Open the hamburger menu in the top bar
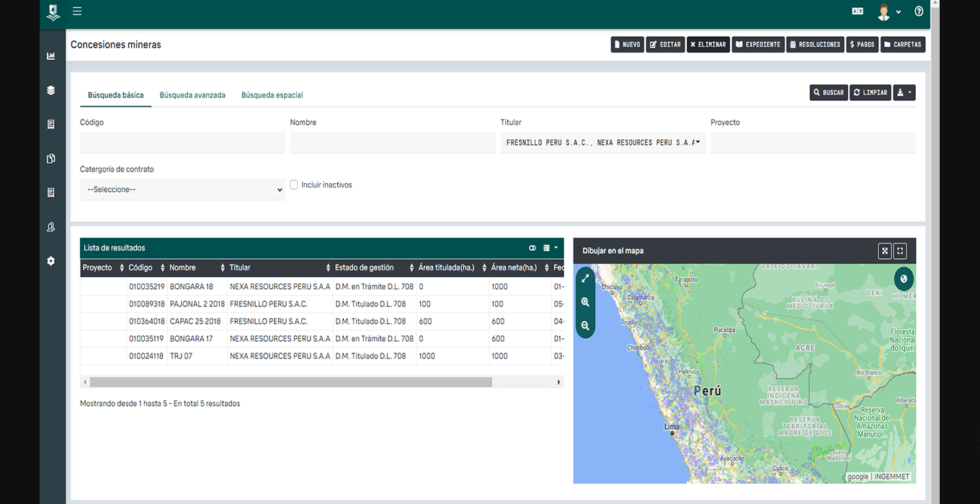Screen dimensions: 980x504 (77, 12)
